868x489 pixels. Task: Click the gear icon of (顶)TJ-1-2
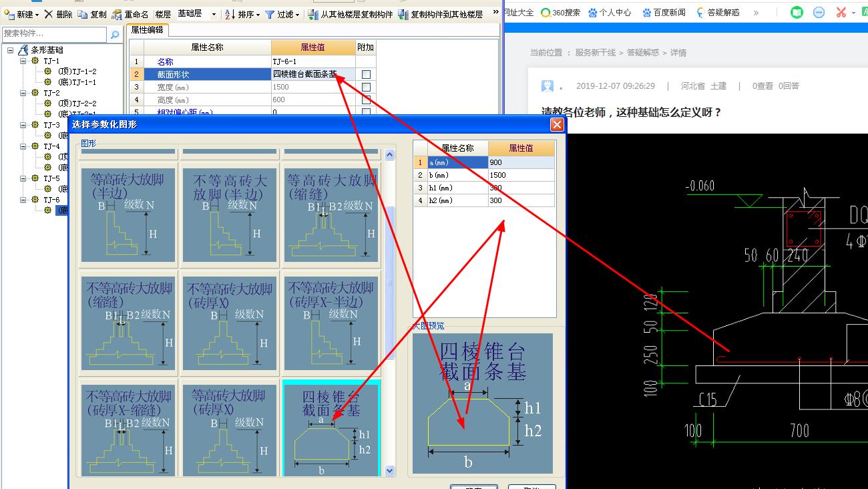coord(48,71)
